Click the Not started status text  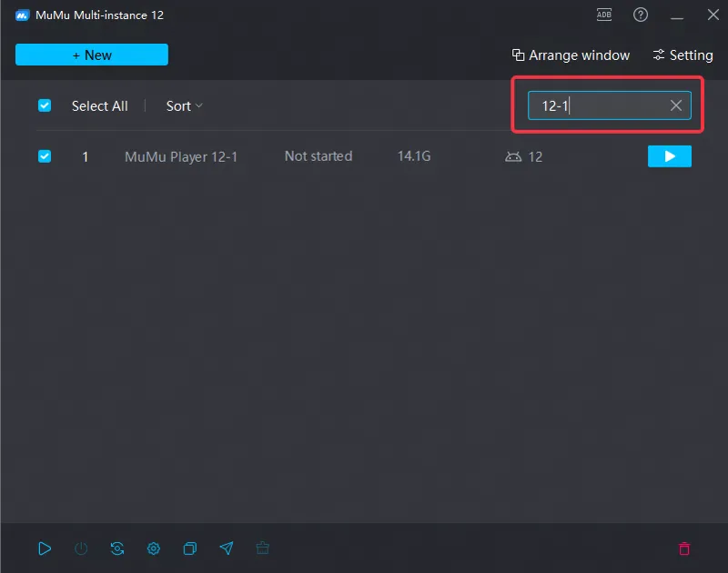(x=318, y=156)
